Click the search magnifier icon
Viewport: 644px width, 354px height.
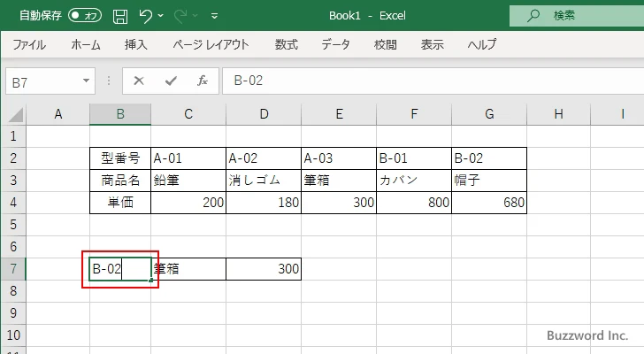tap(533, 16)
